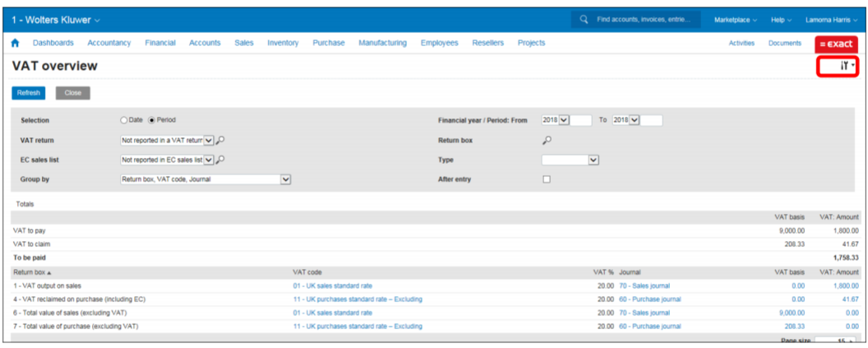
Task: Open the Lamorna Harris user menu
Action: pyautogui.click(x=832, y=20)
